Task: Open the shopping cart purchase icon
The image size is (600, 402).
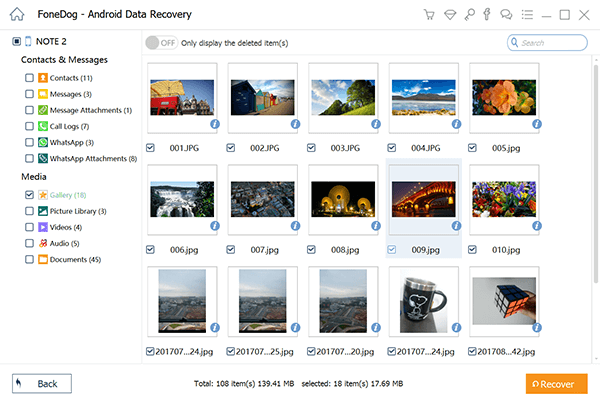Action: click(x=429, y=15)
